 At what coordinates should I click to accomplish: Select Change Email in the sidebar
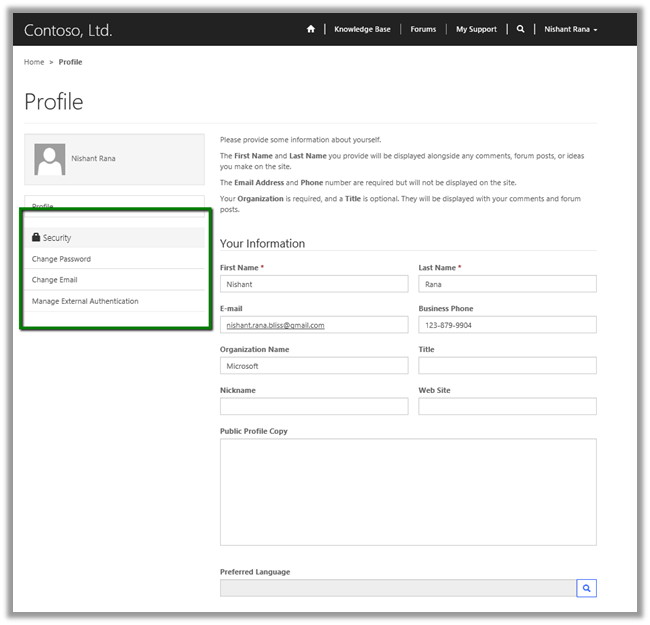[54, 280]
